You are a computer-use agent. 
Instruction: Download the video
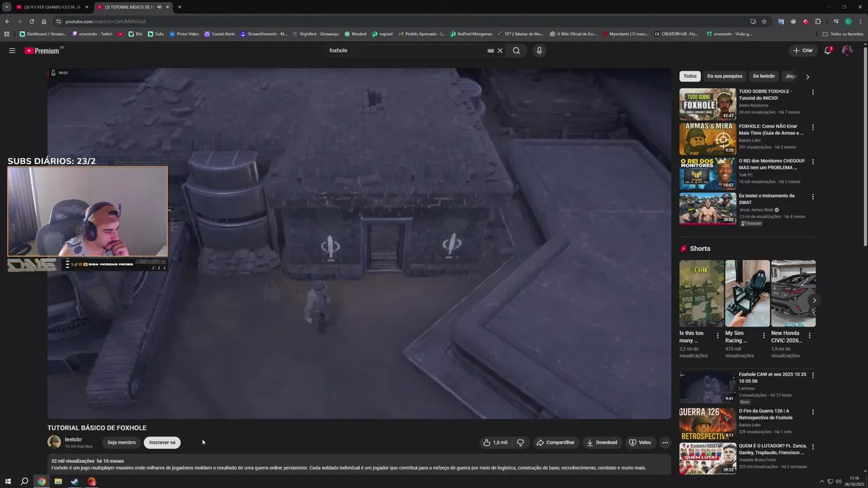point(602,443)
